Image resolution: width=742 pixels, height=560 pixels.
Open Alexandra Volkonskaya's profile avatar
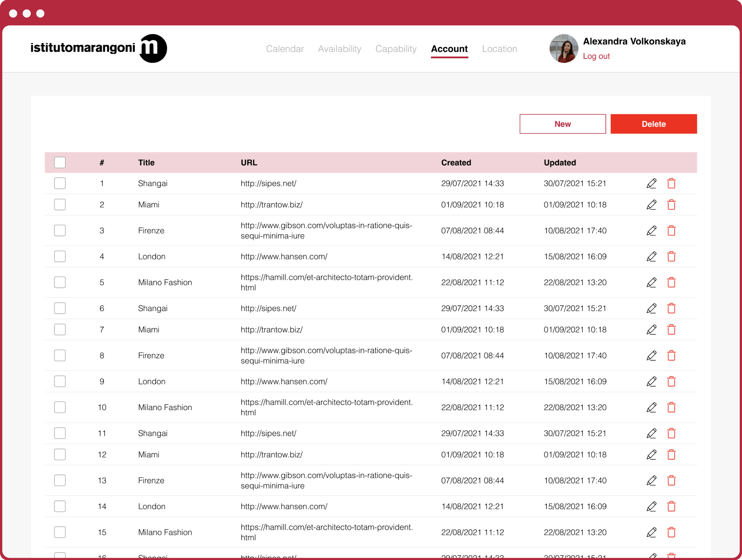pyautogui.click(x=564, y=48)
